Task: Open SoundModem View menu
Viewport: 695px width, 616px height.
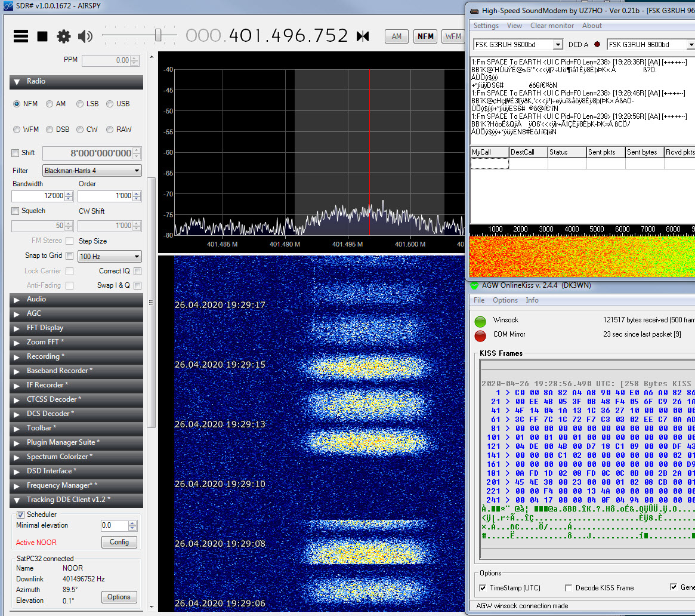Action: [x=514, y=26]
